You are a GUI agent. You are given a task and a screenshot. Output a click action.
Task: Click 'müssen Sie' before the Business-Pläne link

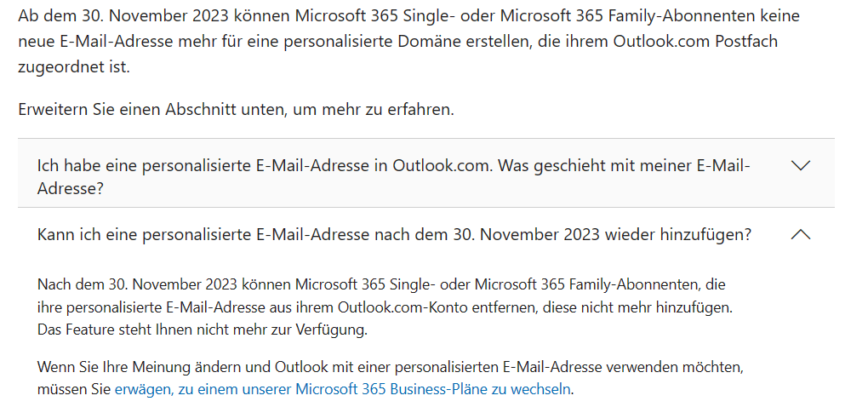tap(74, 389)
